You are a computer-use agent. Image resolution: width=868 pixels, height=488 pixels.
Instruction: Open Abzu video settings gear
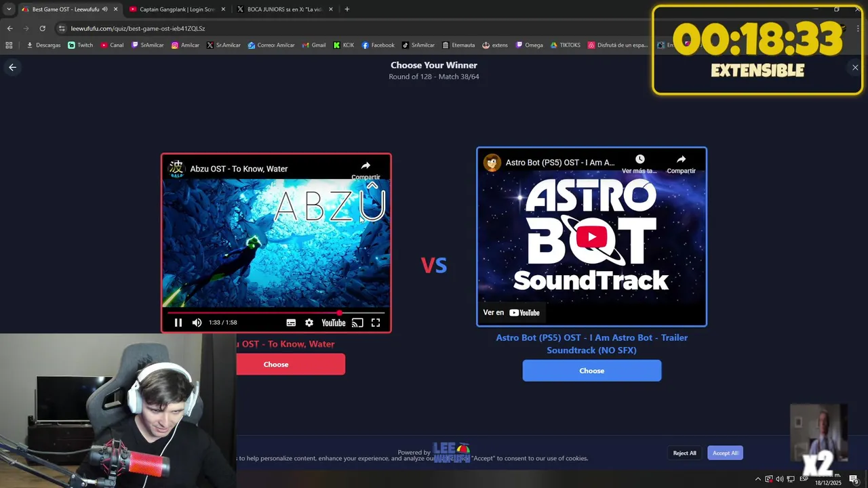[309, 323]
